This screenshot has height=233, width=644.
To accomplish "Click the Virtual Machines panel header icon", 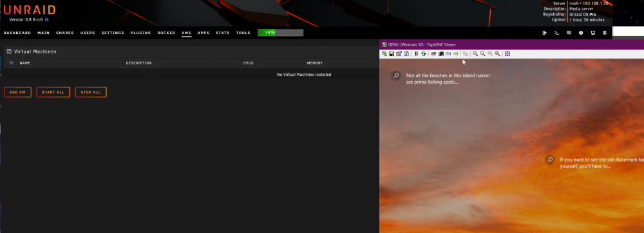I will [x=9, y=51].
